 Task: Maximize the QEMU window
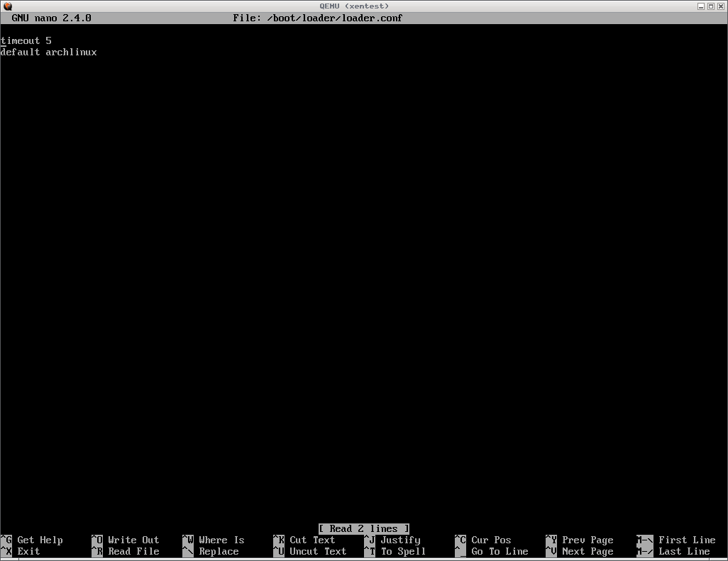pyautogui.click(x=711, y=6)
